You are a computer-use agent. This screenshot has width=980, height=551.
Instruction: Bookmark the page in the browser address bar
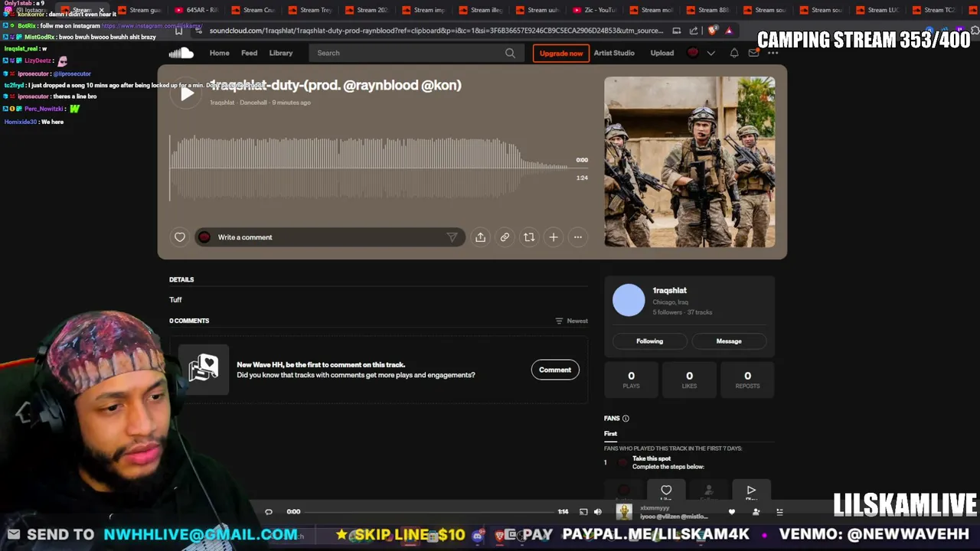[178, 31]
